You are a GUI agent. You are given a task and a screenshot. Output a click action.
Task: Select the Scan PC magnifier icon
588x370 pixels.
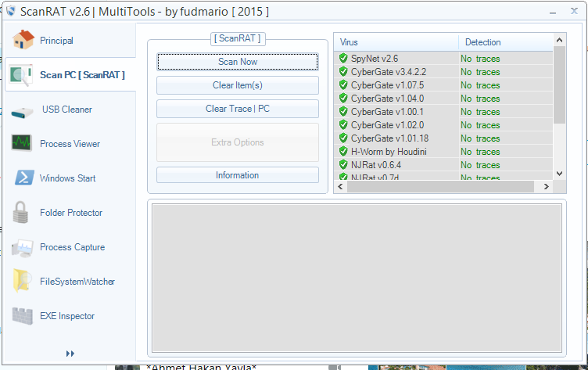point(20,75)
